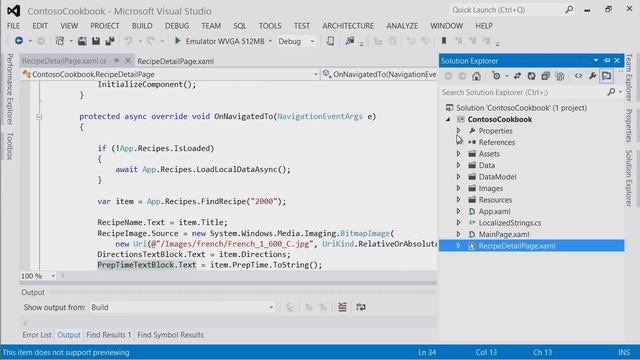Select the Resources folder
640x360 pixels.
(x=495, y=200)
